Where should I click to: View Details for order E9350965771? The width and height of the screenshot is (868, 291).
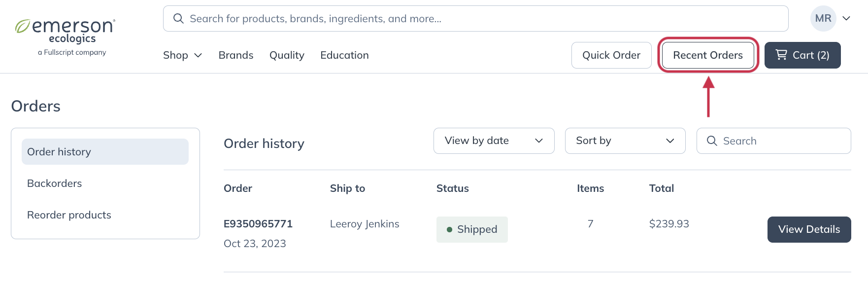809,229
